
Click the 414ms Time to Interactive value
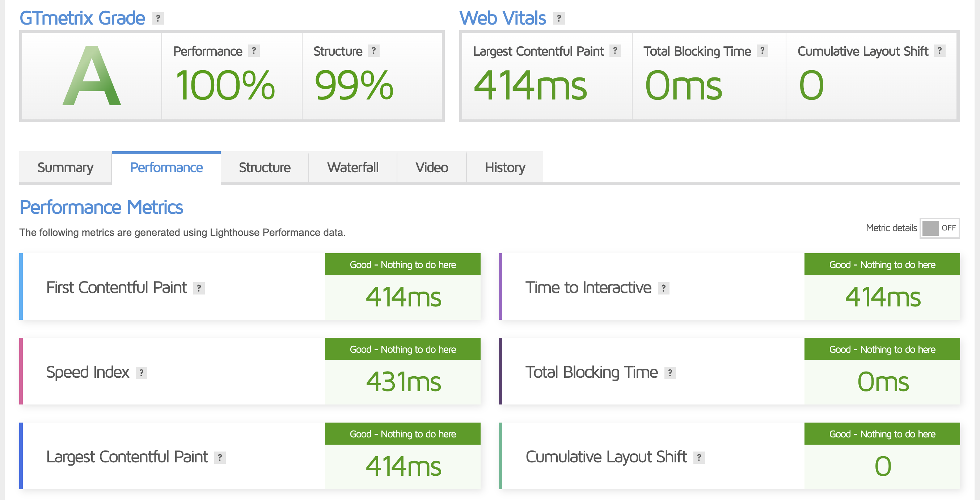tap(883, 297)
